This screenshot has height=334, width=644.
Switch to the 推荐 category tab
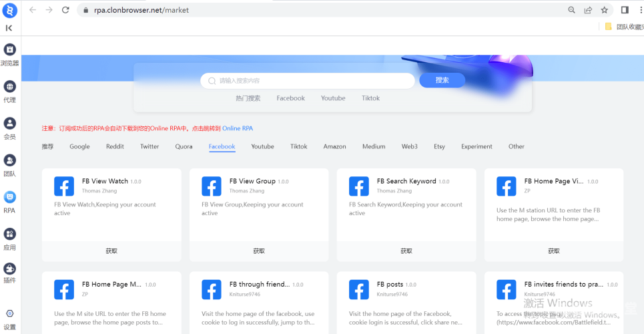[x=47, y=146]
